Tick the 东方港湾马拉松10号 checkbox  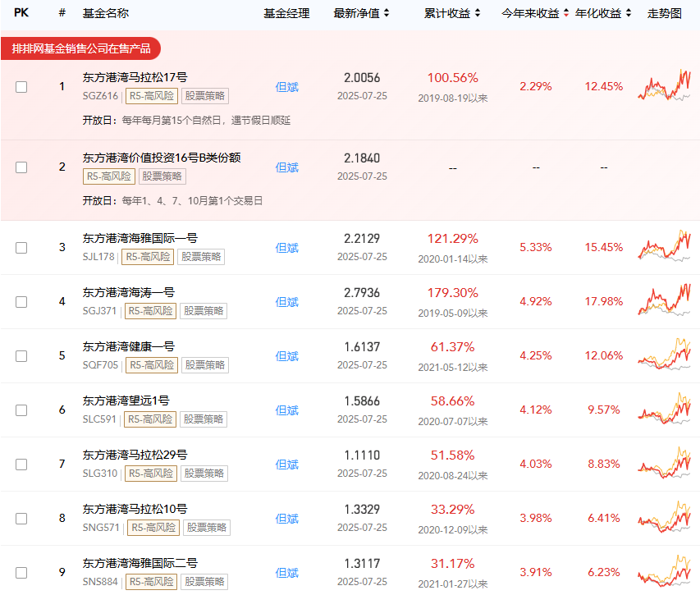coord(21,519)
